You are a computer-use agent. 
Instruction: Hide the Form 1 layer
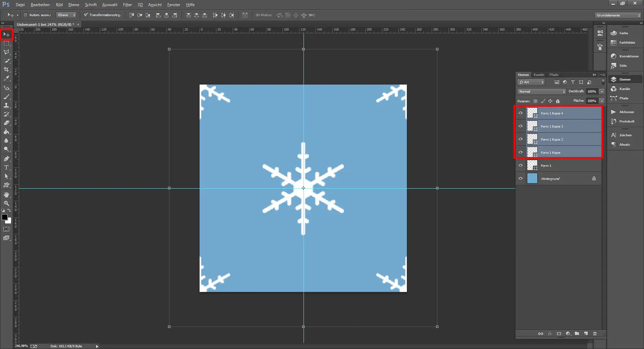pos(520,165)
